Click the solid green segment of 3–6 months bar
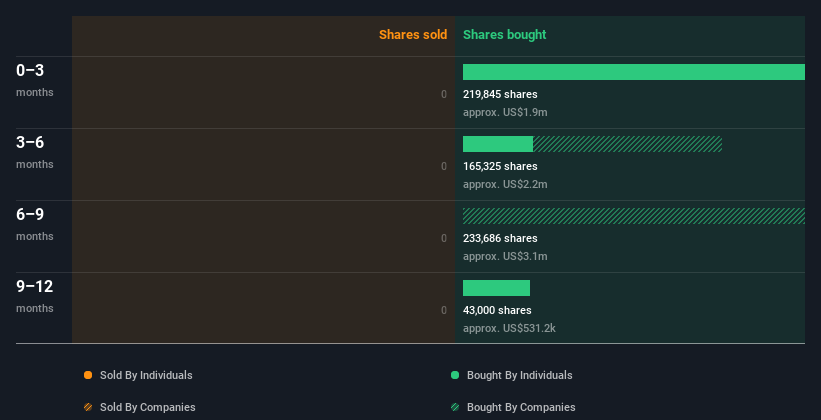821x420 pixels. tap(498, 144)
